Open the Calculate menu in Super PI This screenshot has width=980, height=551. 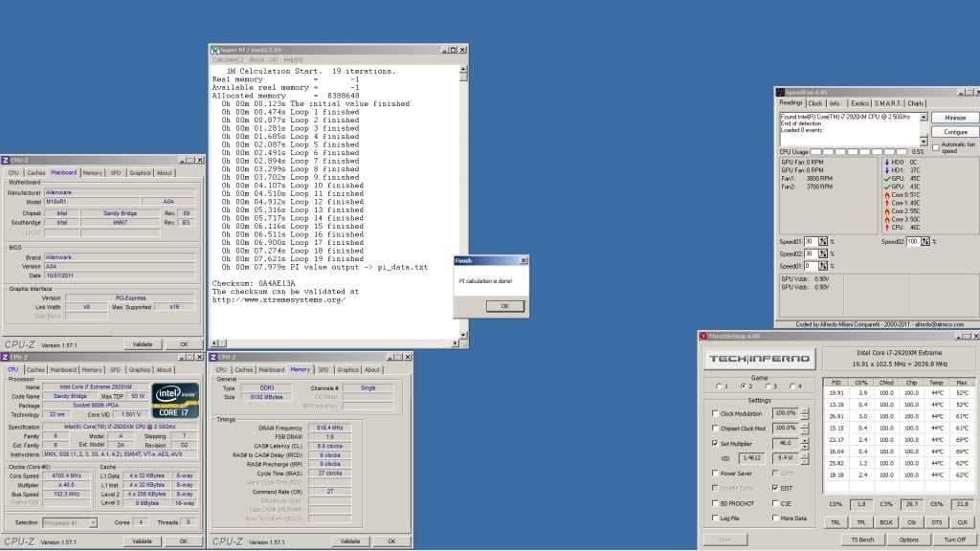(228, 60)
